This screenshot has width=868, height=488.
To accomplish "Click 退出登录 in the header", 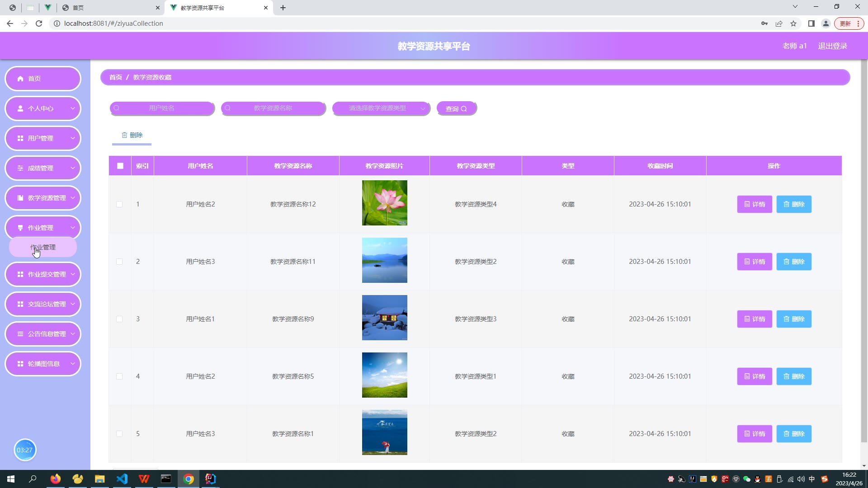I will [833, 46].
